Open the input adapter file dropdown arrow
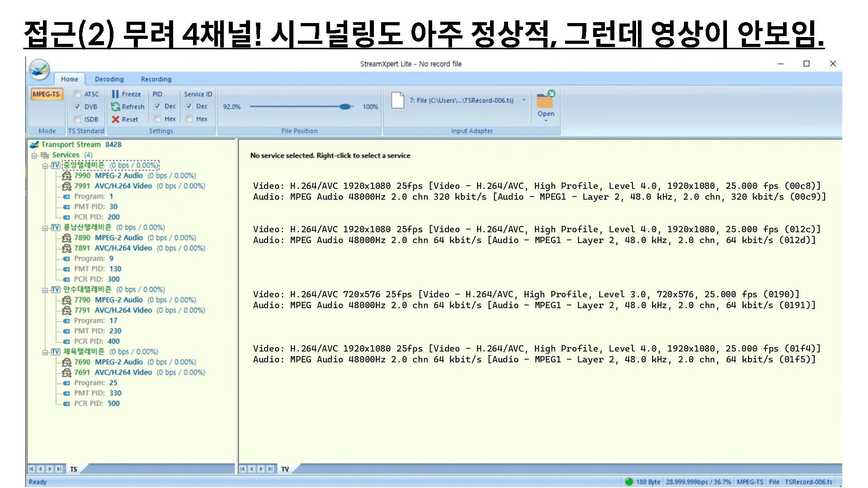 click(x=524, y=100)
